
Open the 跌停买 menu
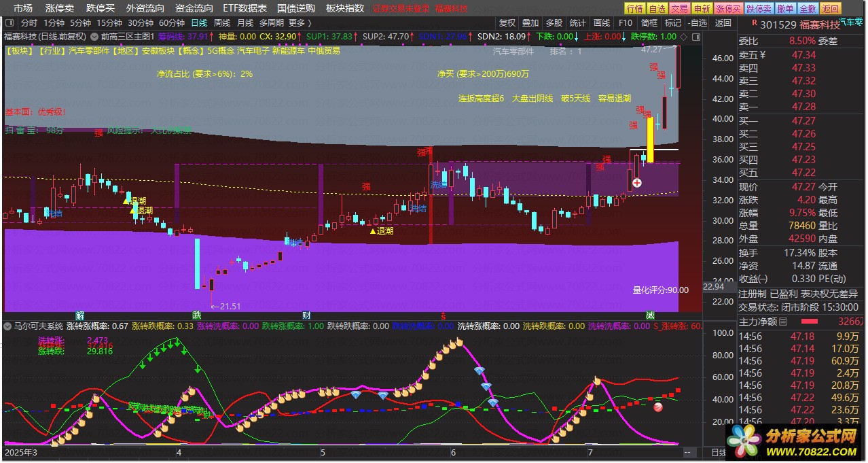[x=101, y=8]
